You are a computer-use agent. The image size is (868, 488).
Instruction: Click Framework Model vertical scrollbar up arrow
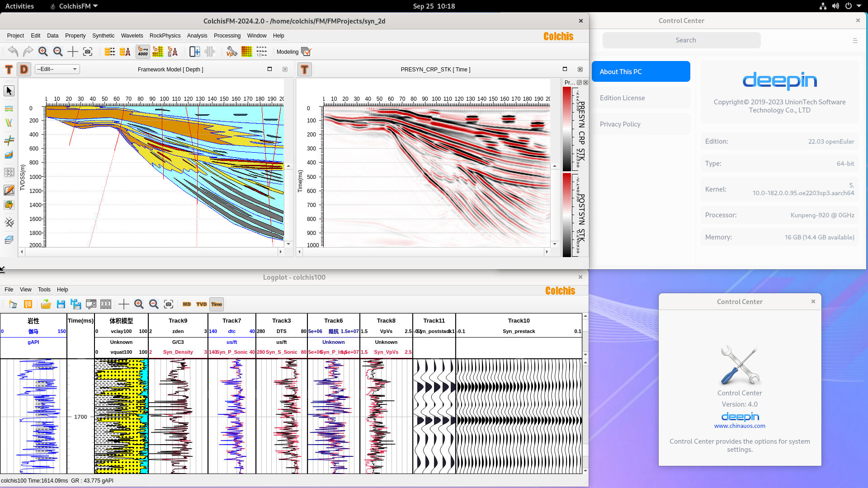pyautogui.click(x=288, y=166)
